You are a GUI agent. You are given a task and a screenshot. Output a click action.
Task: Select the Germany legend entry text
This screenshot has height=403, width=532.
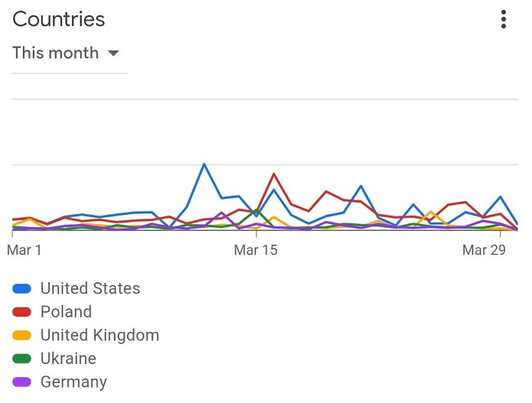[x=73, y=382]
